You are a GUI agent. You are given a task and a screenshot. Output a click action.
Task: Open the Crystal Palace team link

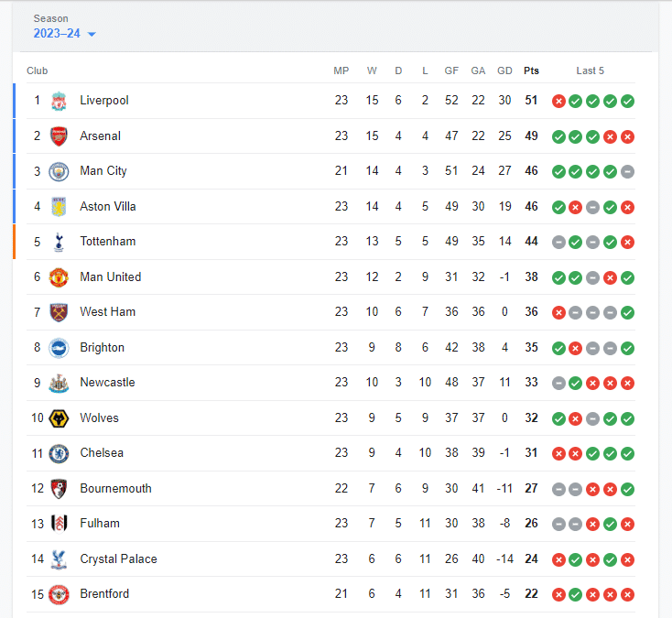click(x=118, y=558)
